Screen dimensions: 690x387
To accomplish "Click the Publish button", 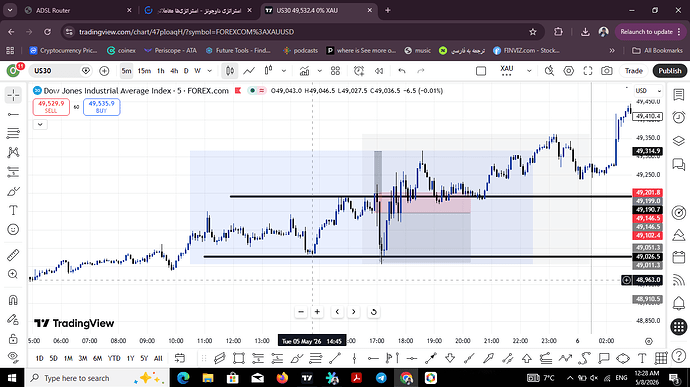I will tap(670, 71).
